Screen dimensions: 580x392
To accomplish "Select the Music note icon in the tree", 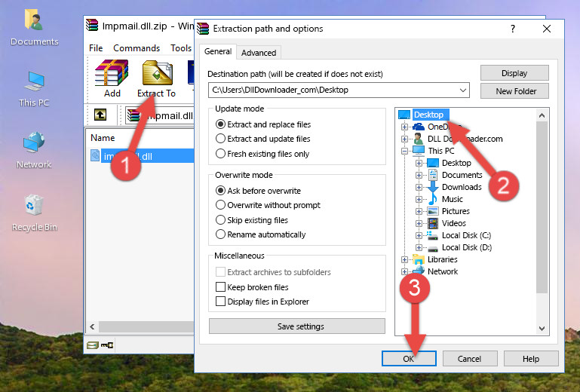I will [x=432, y=199].
